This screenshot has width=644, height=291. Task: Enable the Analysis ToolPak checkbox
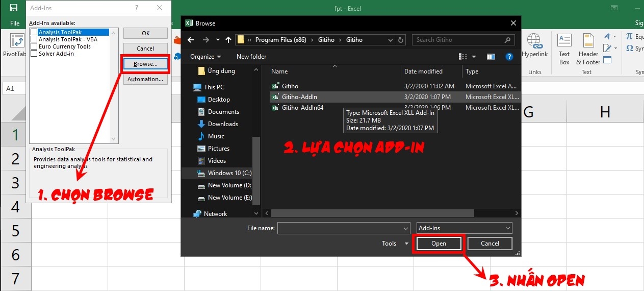tap(34, 32)
